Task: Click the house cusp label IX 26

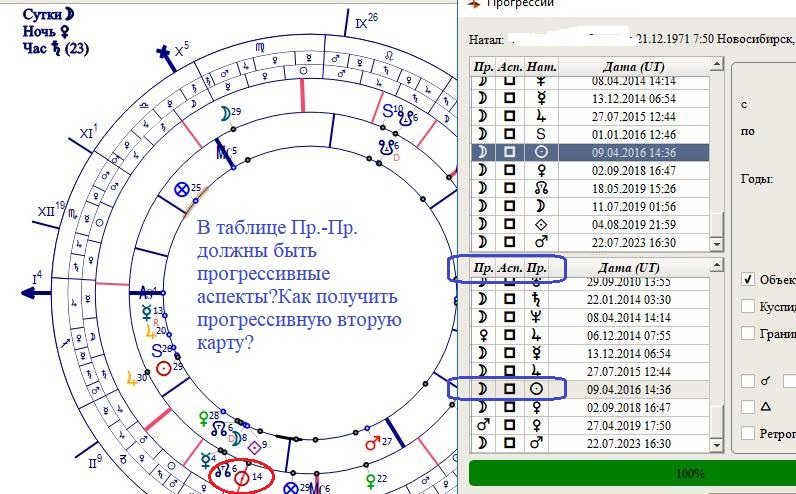Action: pyautogui.click(x=367, y=21)
